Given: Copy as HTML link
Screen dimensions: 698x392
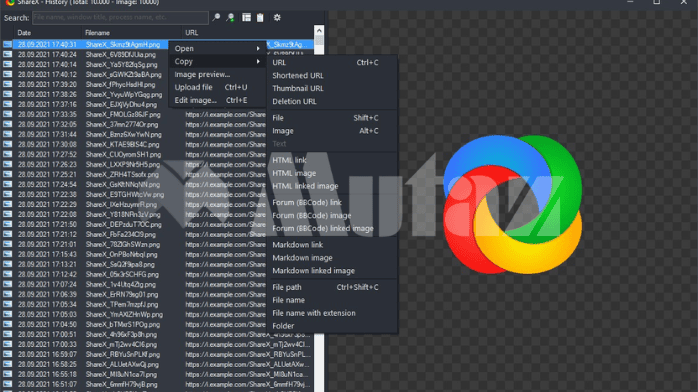Looking at the screenshot, I should click(332, 160).
